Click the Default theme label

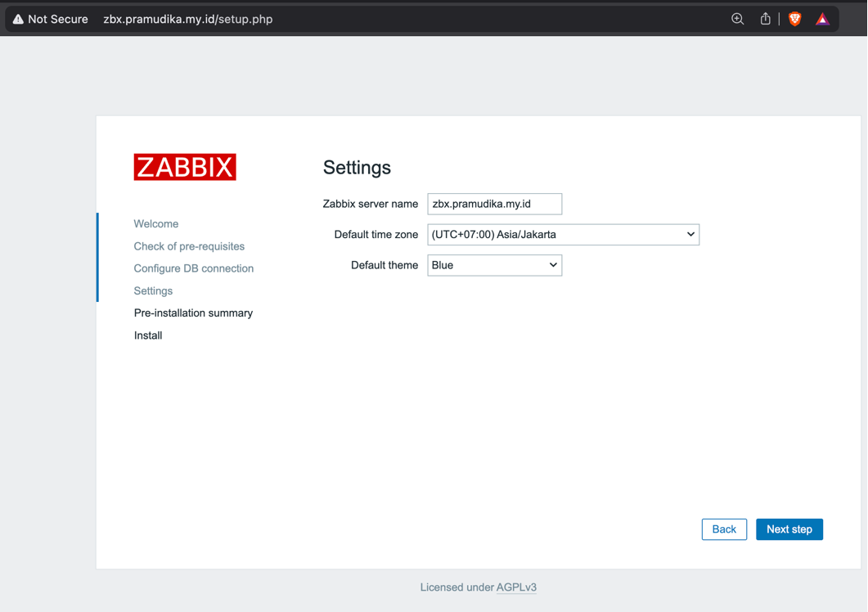[x=385, y=265]
